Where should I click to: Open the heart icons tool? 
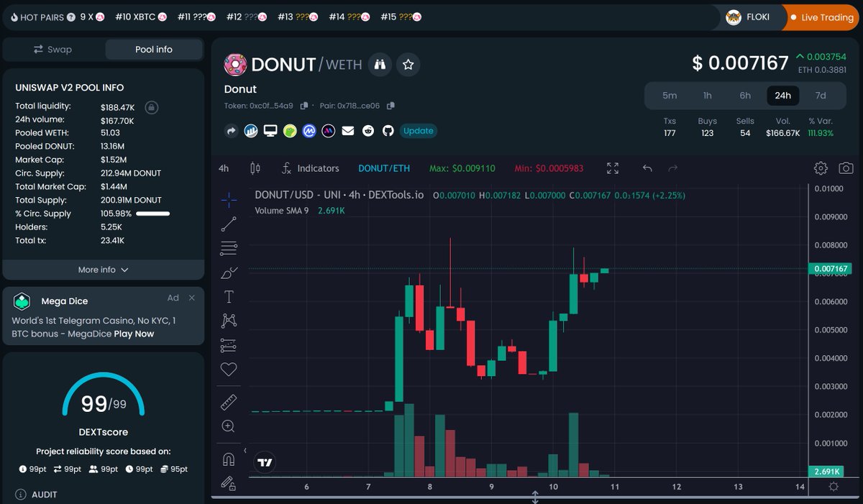point(229,370)
